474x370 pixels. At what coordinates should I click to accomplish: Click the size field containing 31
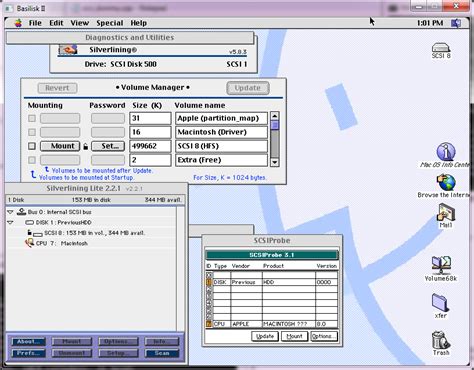150,118
